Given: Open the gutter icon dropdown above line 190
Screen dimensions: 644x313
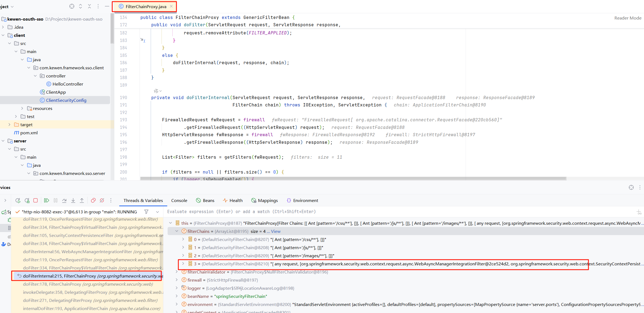Looking at the screenshot, I should (158, 91).
